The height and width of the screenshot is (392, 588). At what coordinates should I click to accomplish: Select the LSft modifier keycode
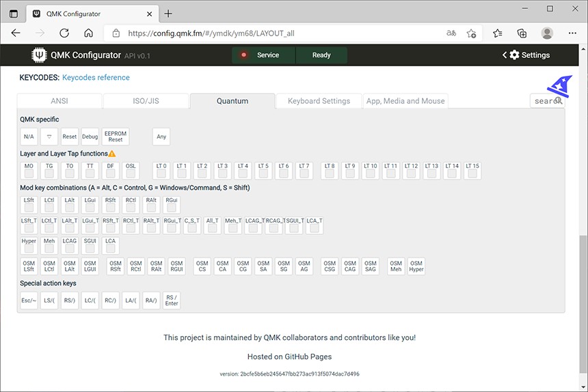click(29, 205)
